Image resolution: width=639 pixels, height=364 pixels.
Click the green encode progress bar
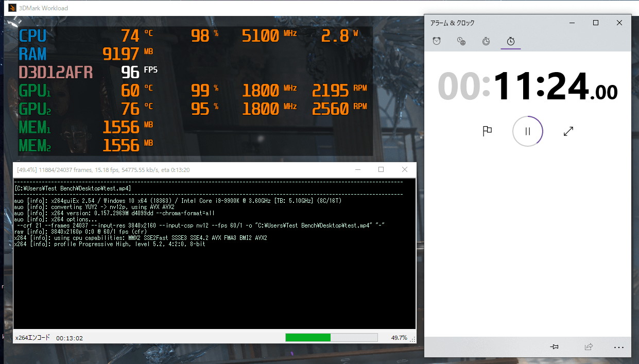(x=332, y=338)
